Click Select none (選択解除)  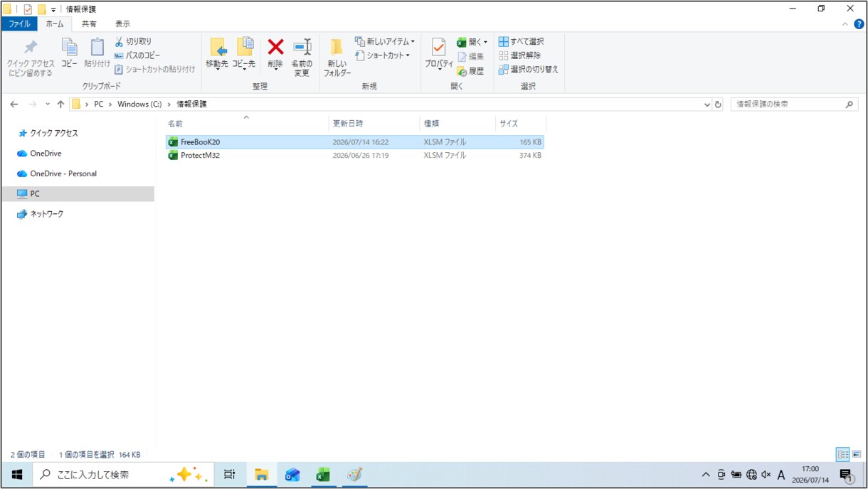pos(519,55)
